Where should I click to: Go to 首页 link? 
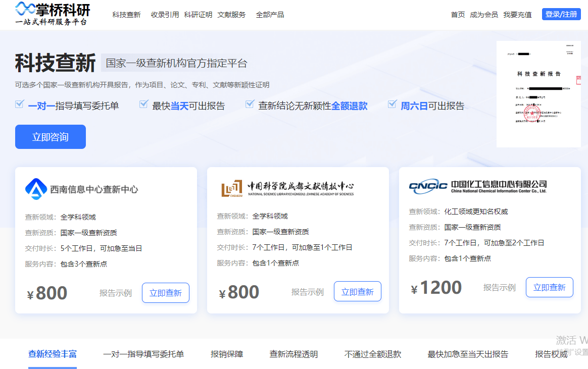(458, 15)
